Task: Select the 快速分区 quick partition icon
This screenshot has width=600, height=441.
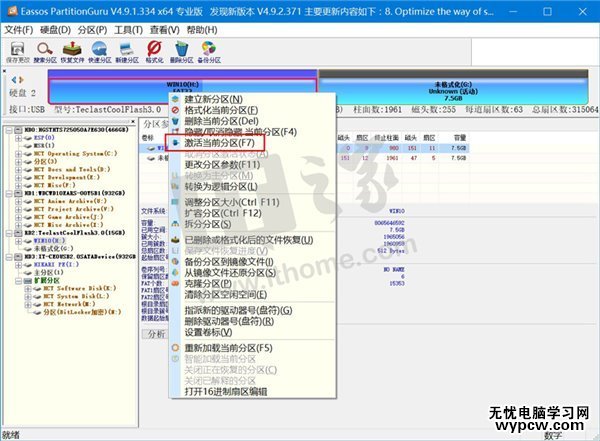Action: tap(99, 52)
